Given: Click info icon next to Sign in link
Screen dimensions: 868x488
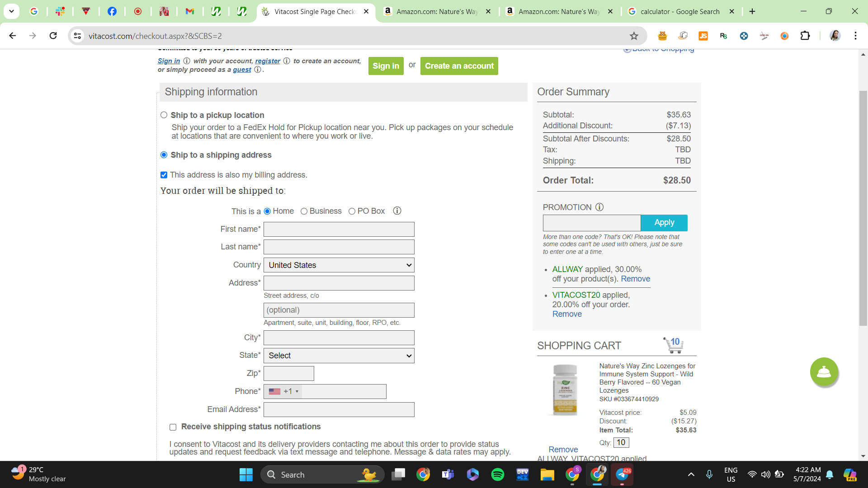Looking at the screenshot, I should 186,61.
